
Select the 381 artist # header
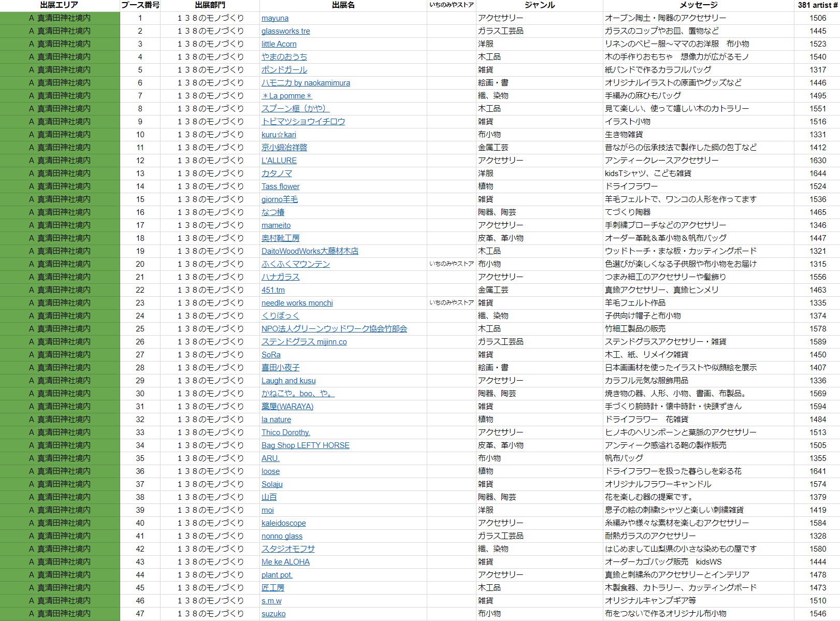pyautogui.click(x=817, y=5)
